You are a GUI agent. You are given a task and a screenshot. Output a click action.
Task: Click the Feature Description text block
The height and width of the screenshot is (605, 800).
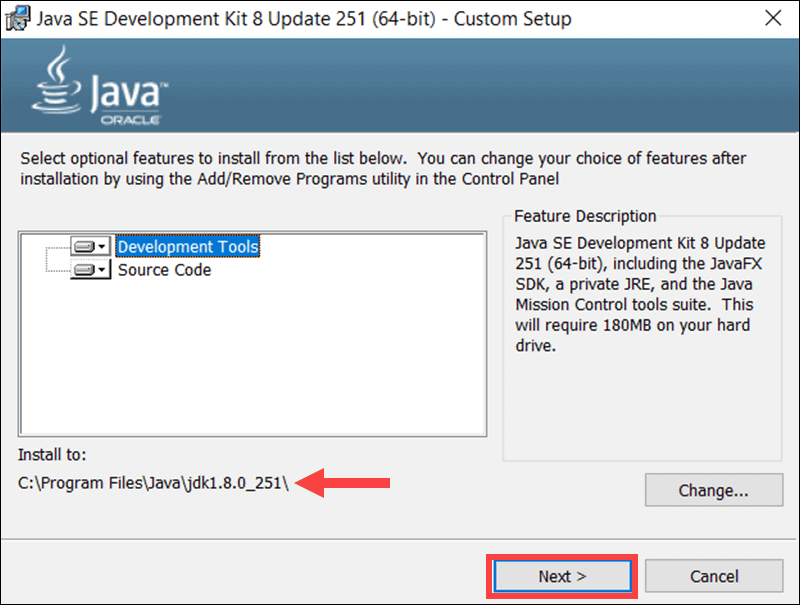point(640,294)
